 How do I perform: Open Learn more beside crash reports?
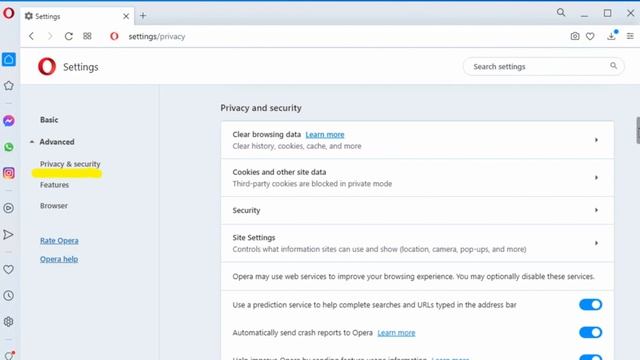pyautogui.click(x=396, y=333)
